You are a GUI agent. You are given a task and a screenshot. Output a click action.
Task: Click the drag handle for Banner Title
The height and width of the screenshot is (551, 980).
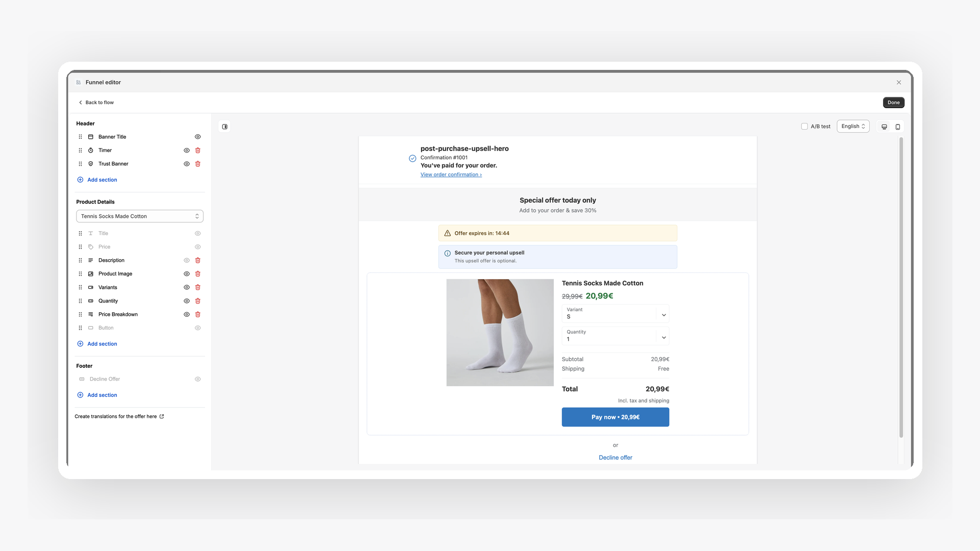tap(80, 137)
